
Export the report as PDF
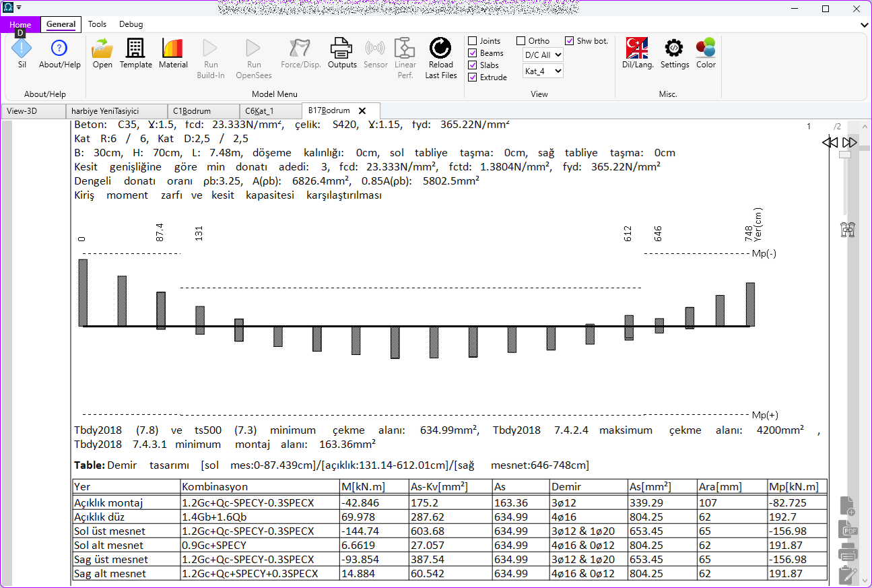pos(847,530)
